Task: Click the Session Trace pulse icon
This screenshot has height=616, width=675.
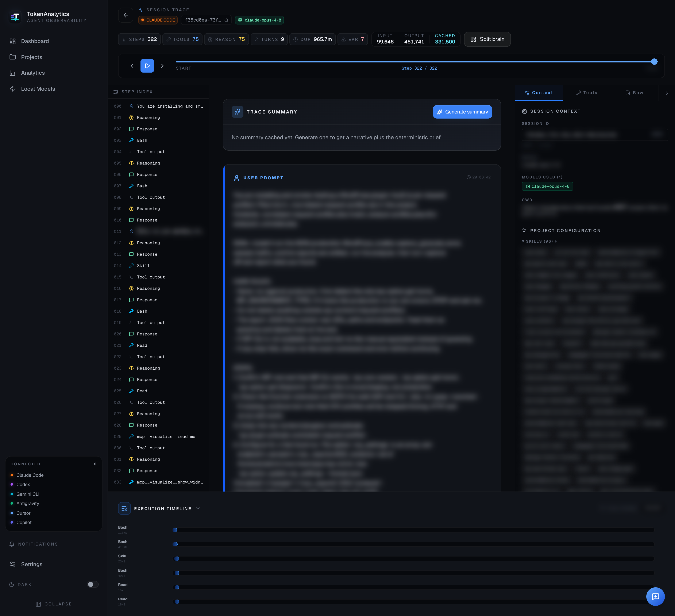Action: (x=141, y=10)
